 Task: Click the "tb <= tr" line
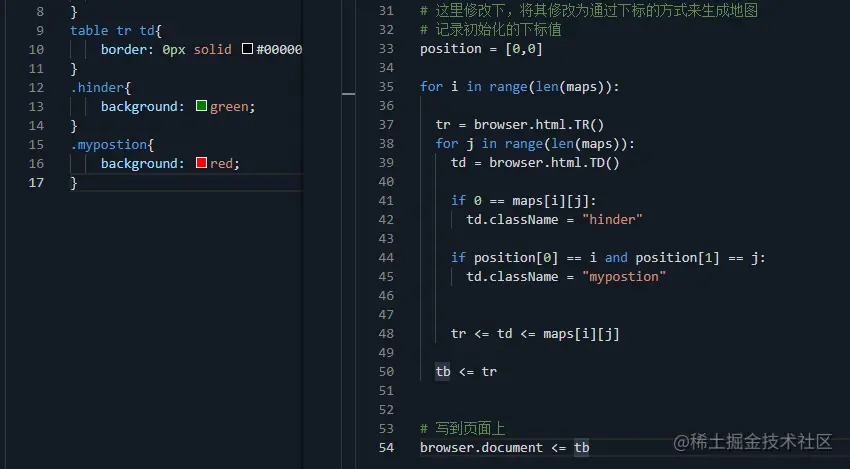(x=466, y=371)
